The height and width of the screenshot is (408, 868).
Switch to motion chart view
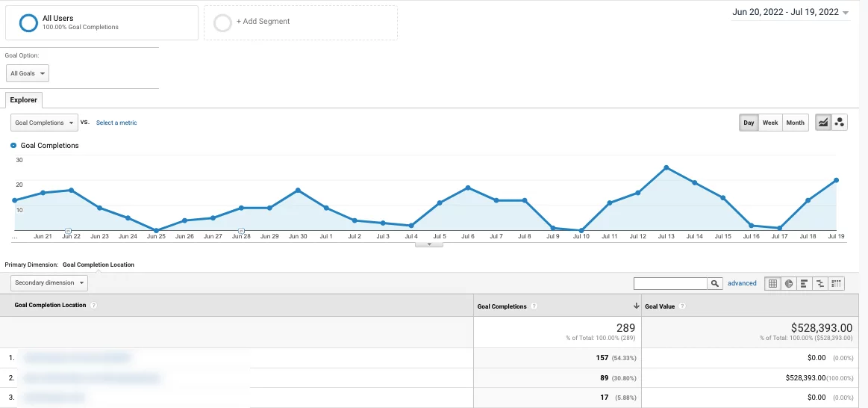tap(840, 123)
